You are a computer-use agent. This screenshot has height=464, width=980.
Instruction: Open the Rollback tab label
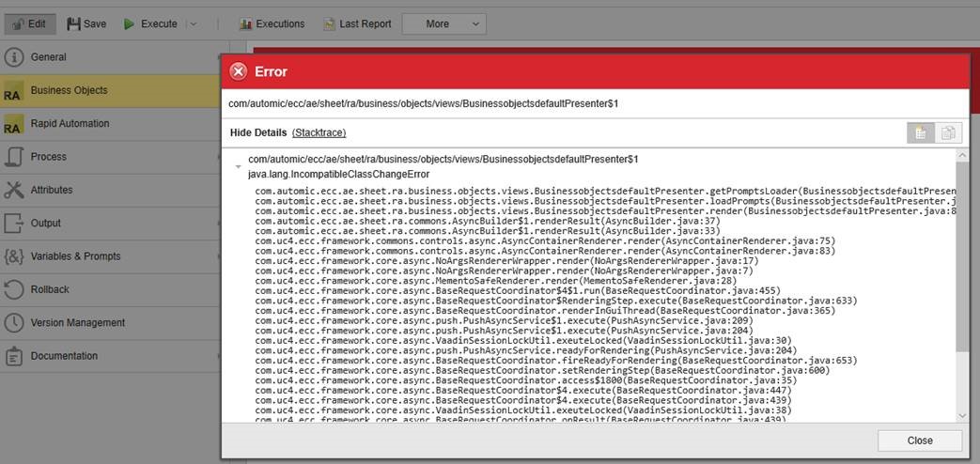click(x=50, y=289)
